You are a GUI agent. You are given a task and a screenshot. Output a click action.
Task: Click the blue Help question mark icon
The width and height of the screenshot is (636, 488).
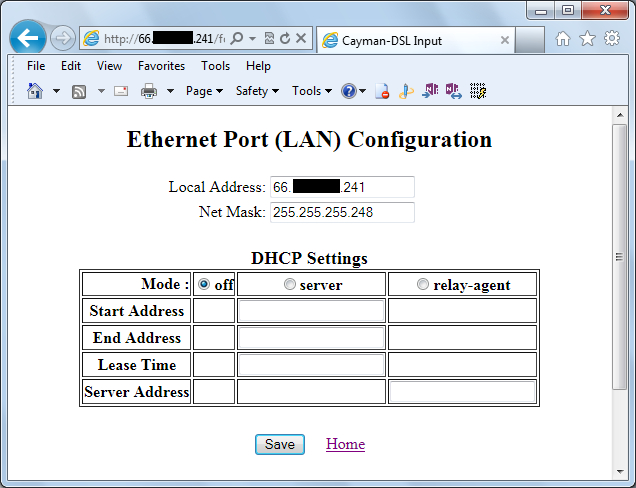click(349, 91)
